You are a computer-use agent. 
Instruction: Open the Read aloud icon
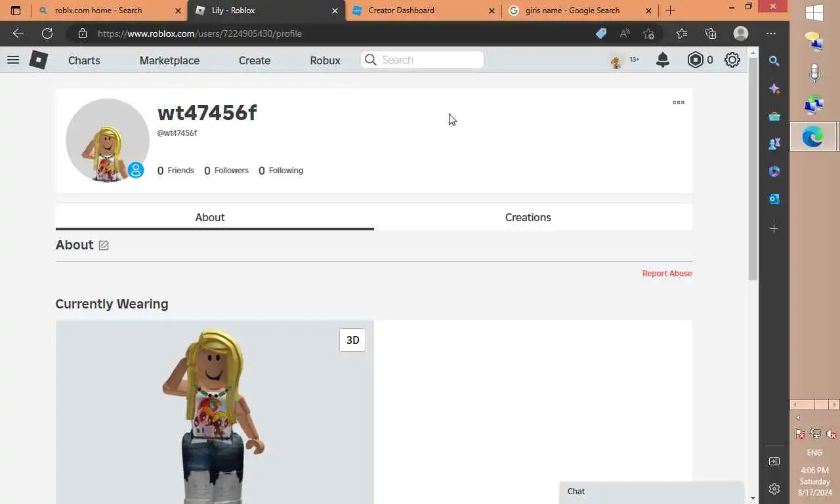coord(625,33)
